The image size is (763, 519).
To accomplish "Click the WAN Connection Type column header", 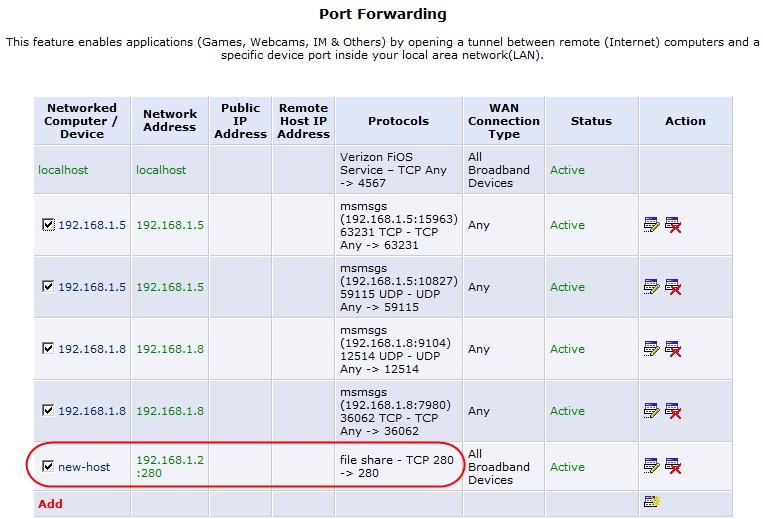I will [504, 121].
